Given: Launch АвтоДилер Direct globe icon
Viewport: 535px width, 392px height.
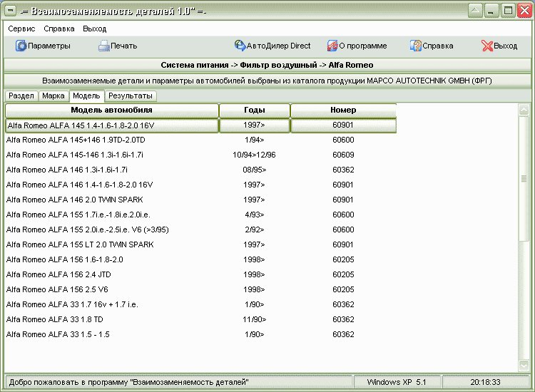Looking at the screenshot, I should pos(240,46).
